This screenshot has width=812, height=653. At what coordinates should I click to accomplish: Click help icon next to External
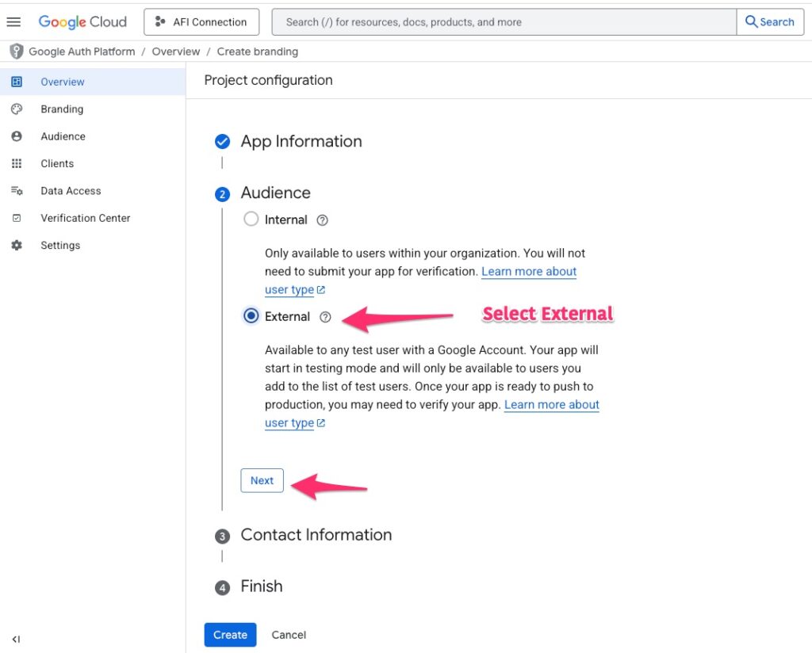[x=325, y=317]
